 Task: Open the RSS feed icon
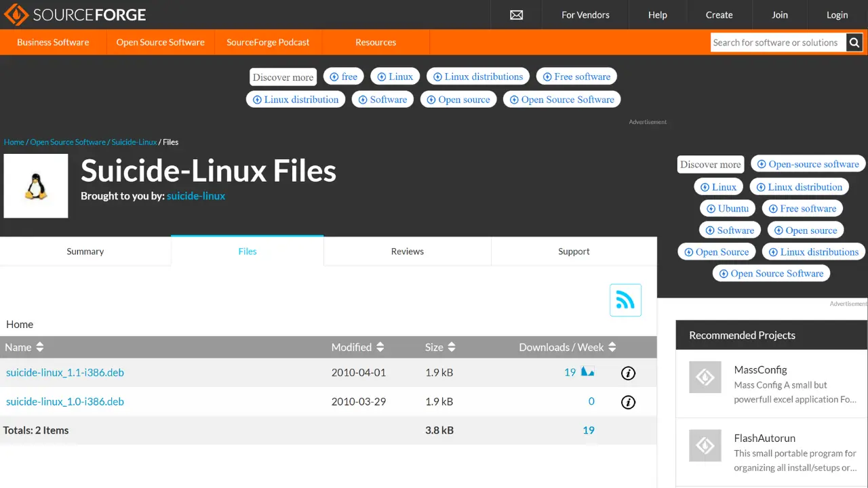(625, 300)
